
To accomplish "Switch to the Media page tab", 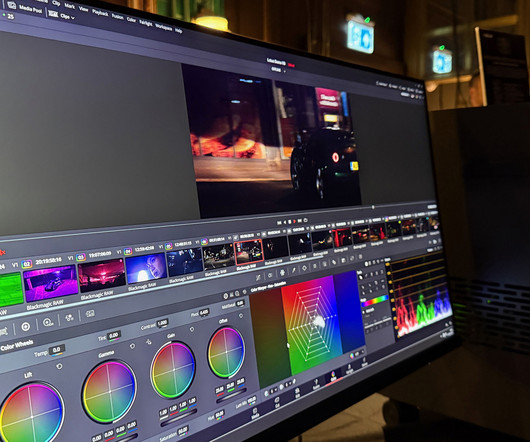I will (255, 414).
